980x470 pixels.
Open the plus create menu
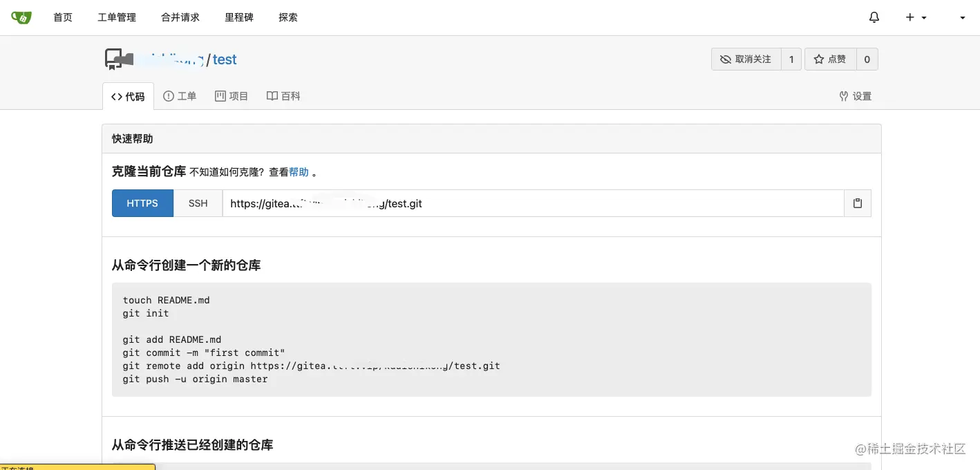tap(916, 17)
